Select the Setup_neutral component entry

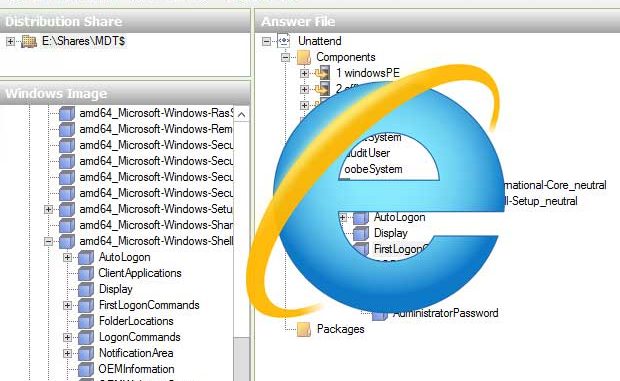point(541,201)
